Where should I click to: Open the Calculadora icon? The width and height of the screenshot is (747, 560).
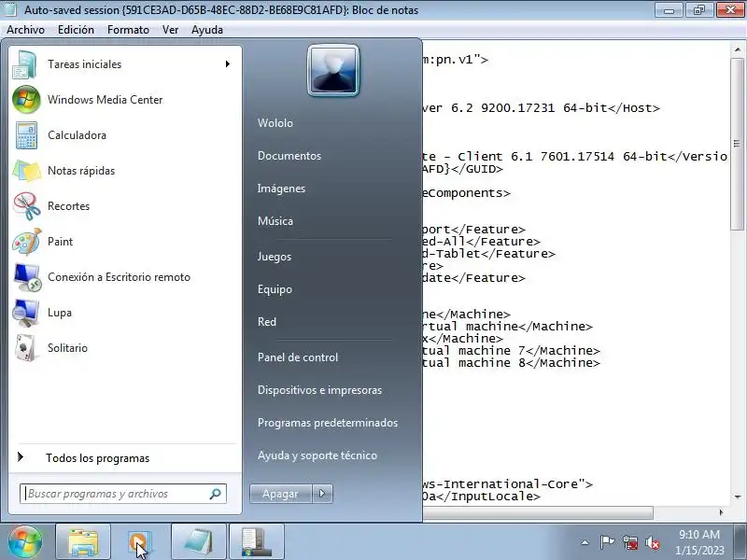click(26, 135)
